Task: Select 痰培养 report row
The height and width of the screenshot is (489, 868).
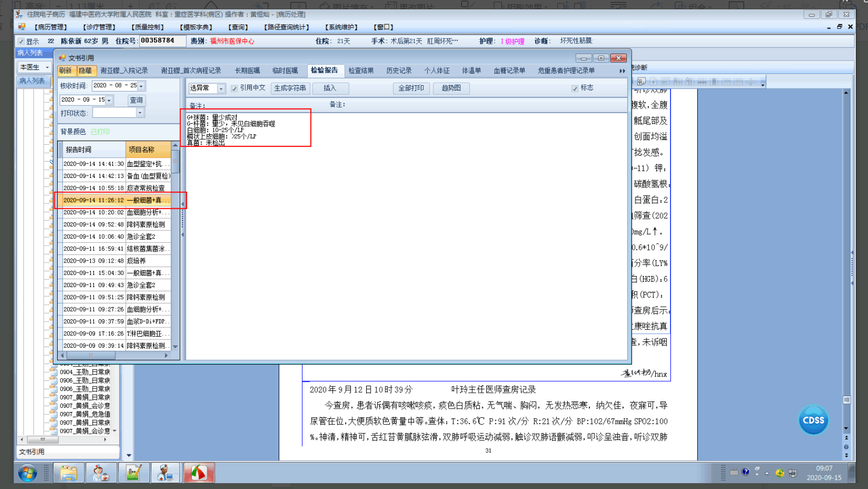Action: pyautogui.click(x=116, y=261)
